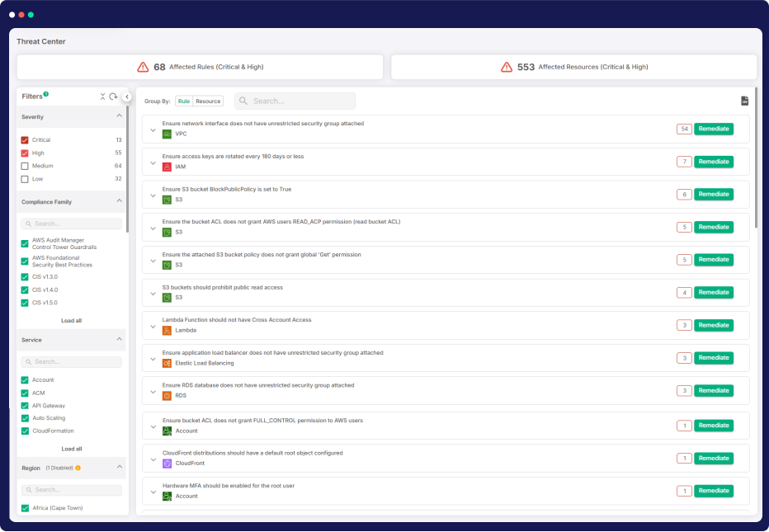Click the clear filters icon beside Filters
This screenshot has width=769, height=532.
[103, 97]
